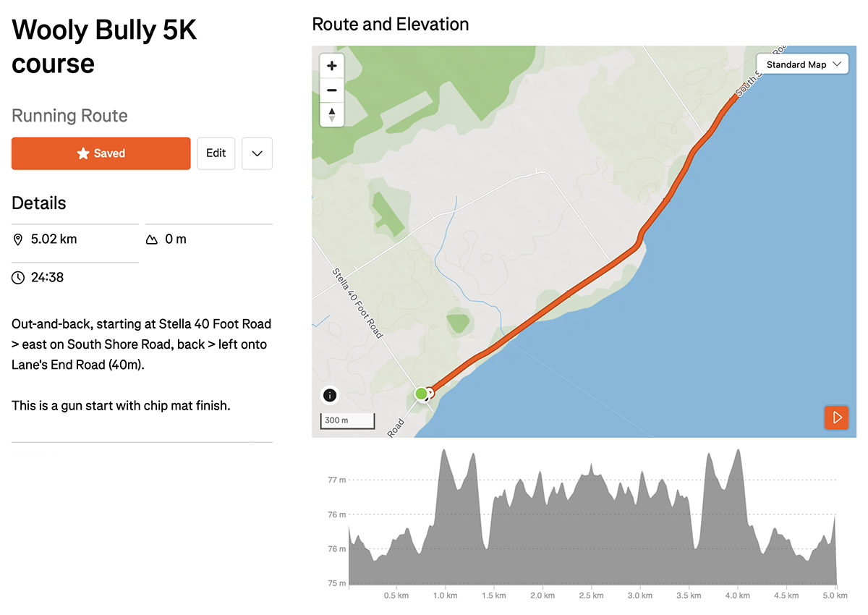Click the Stella 40 Foot Road label

click(x=357, y=303)
